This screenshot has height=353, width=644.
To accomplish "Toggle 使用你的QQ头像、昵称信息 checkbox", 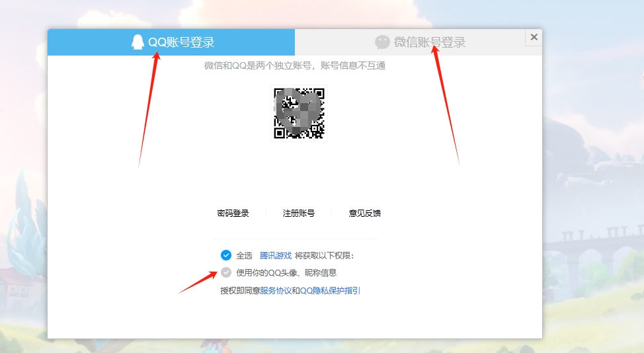I will 226,272.
